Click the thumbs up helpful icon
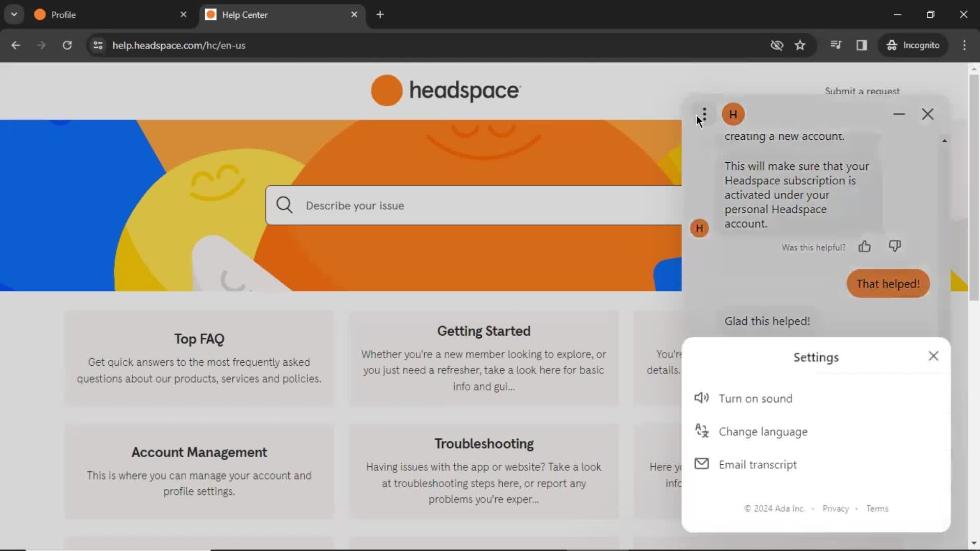The image size is (980, 551). [x=865, y=246]
